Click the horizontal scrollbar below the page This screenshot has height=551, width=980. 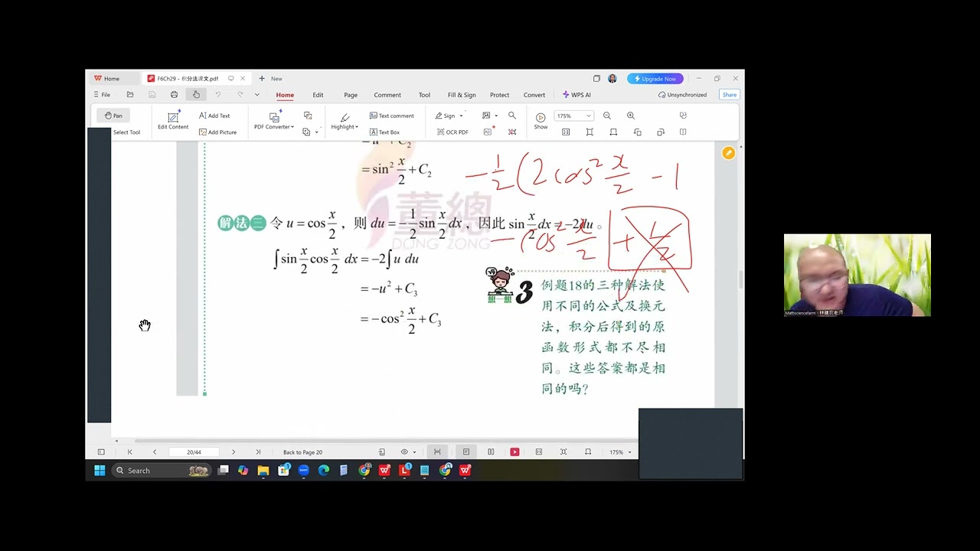click(x=385, y=441)
